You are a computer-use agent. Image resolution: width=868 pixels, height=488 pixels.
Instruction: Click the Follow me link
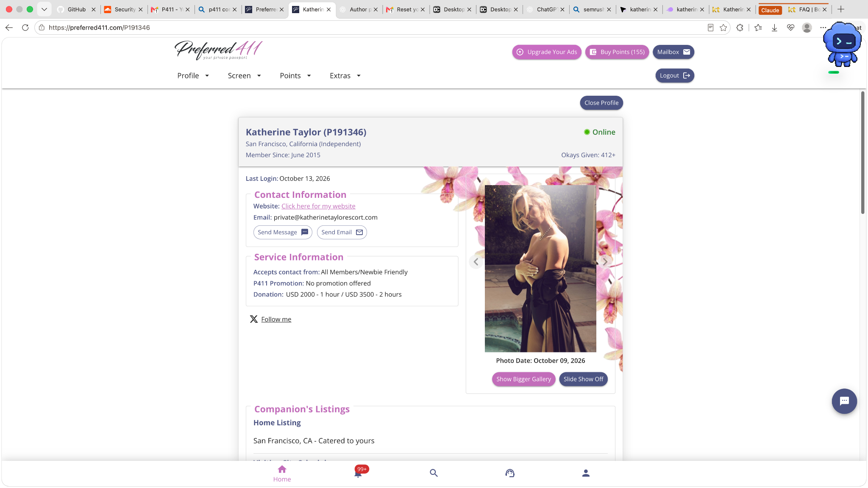(276, 319)
